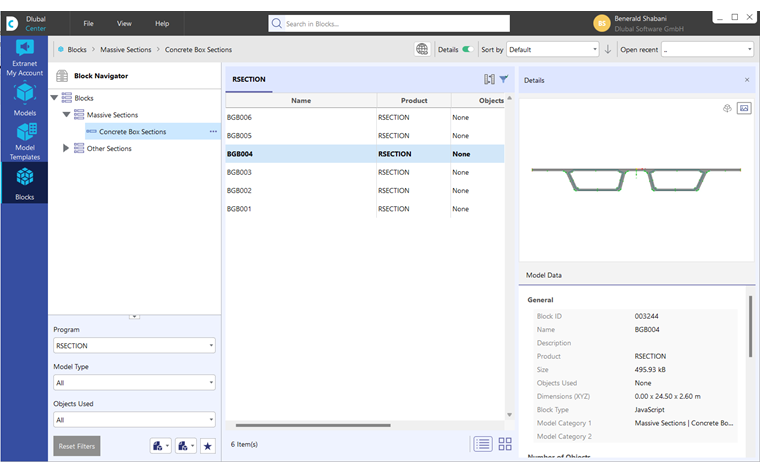Sort by the Name column header

tap(301, 100)
